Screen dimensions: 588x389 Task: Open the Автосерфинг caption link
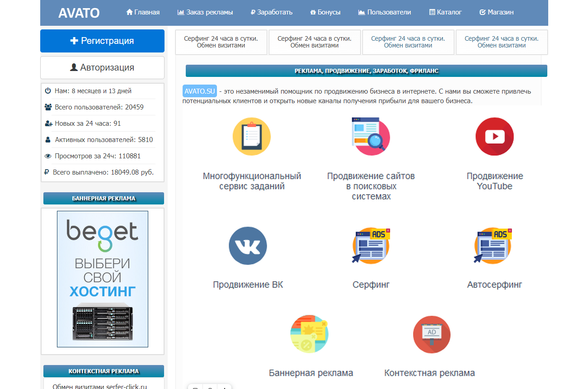pos(495,285)
